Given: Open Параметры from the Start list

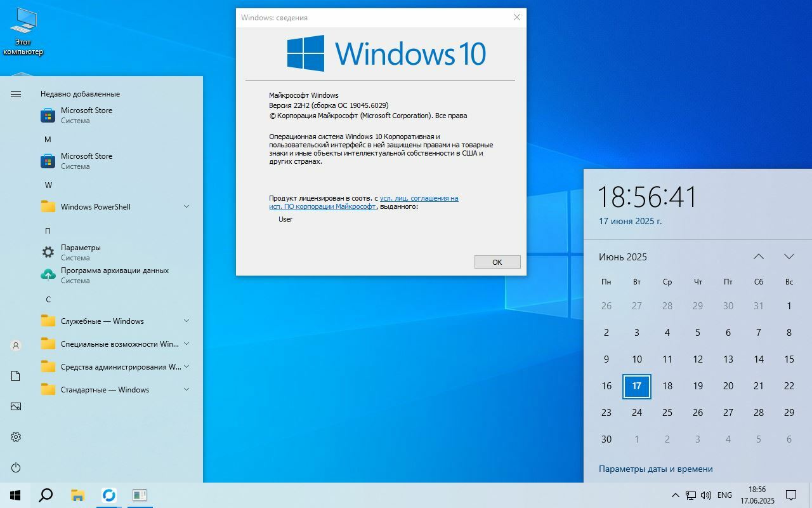Looking at the screenshot, I should [x=81, y=252].
